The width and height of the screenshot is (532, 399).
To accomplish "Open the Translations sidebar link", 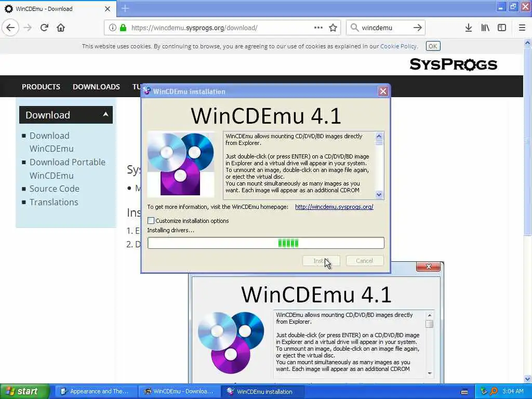I will [54, 202].
